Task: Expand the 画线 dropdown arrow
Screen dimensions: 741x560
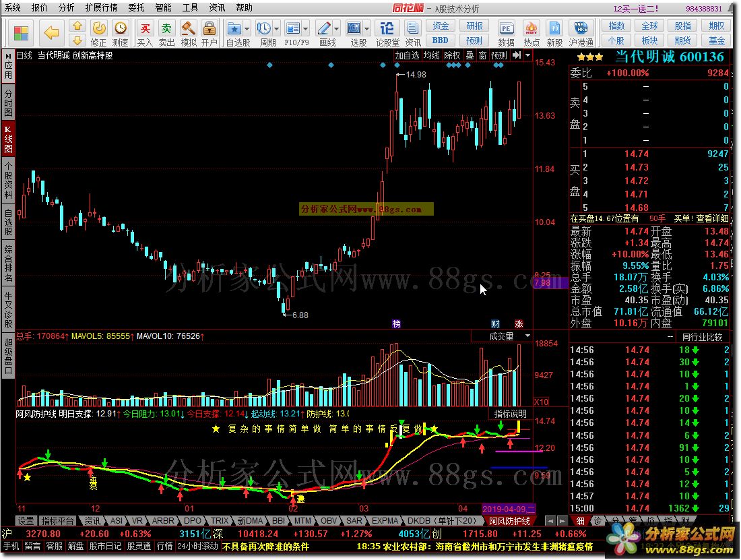Action: [x=336, y=29]
